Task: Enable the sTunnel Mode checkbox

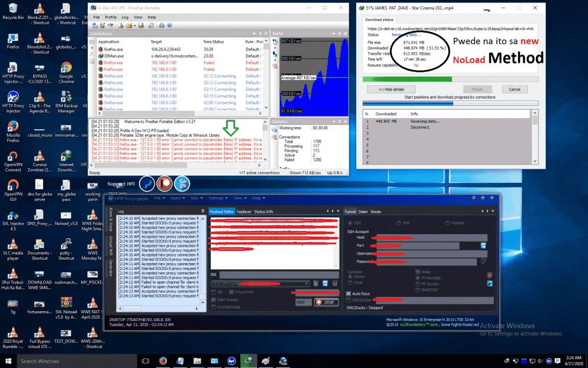Action: pyautogui.click(x=213, y=307)
